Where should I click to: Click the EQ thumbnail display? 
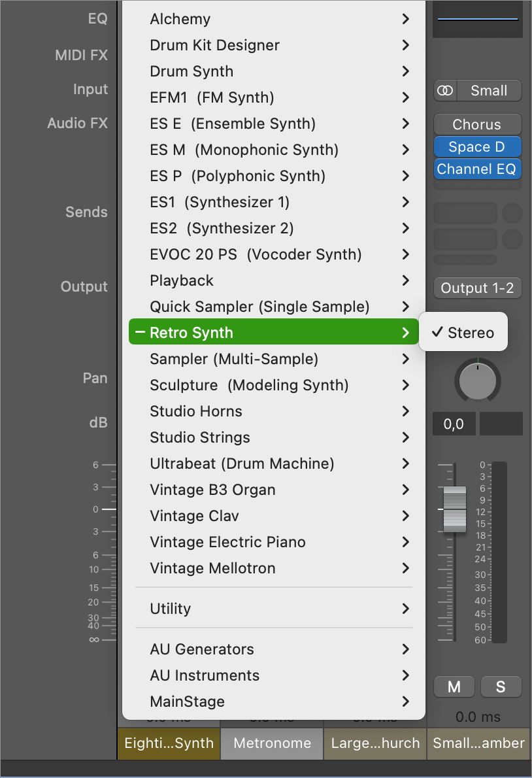pos(478,19)
